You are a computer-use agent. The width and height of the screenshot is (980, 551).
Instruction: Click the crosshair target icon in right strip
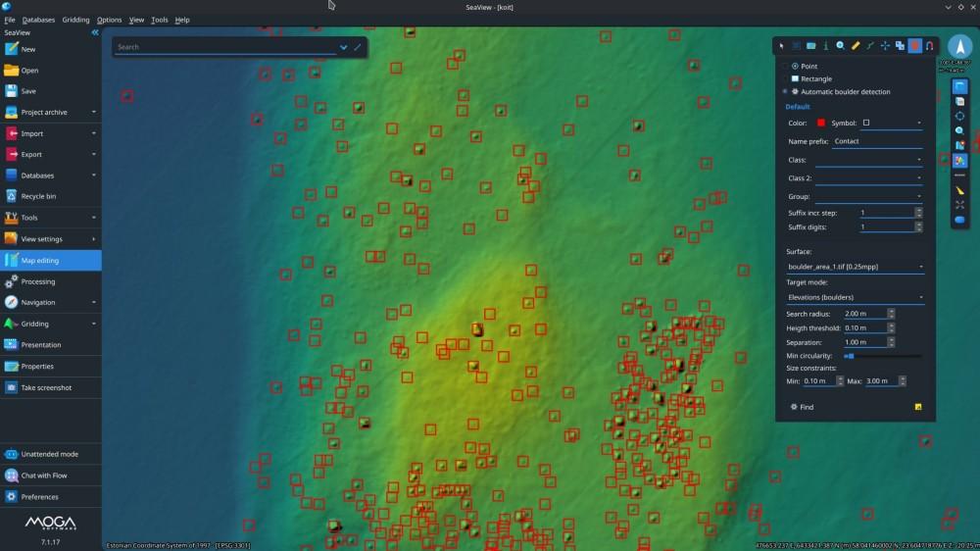[959, 116]
